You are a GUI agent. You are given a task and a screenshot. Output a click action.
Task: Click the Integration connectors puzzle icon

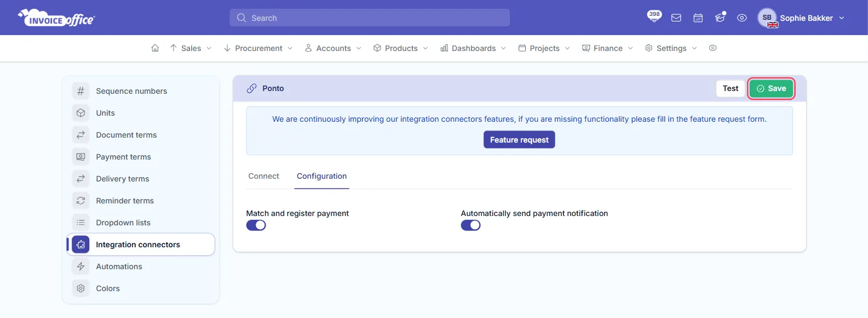pos(81,245)
